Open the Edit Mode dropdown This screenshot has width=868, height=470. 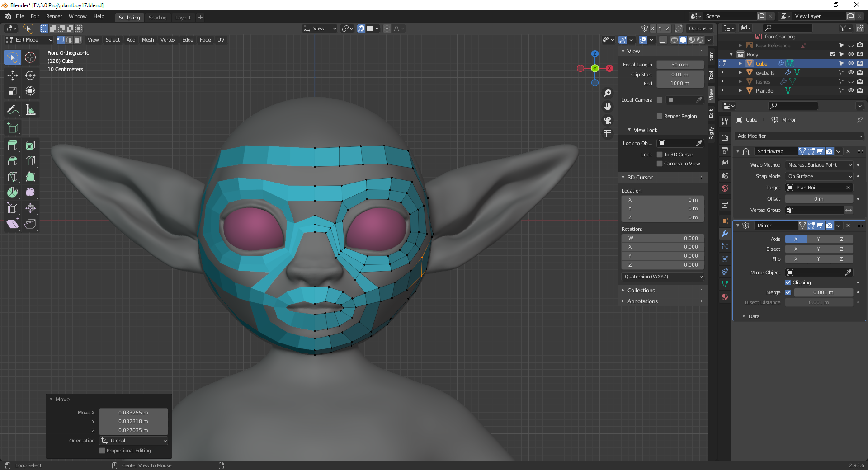(x=29, y=40)
